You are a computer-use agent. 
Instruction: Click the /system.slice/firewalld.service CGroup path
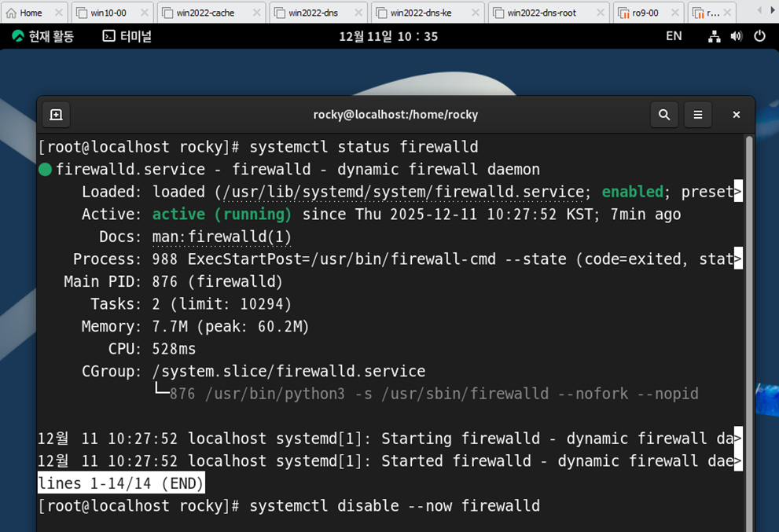pyautogui.click(x=288, y=371)
